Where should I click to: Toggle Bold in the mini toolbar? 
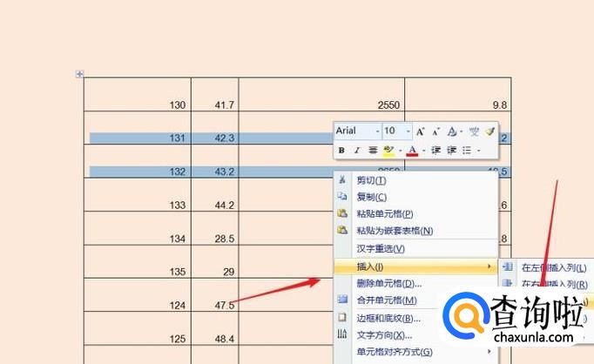point(341,151)
